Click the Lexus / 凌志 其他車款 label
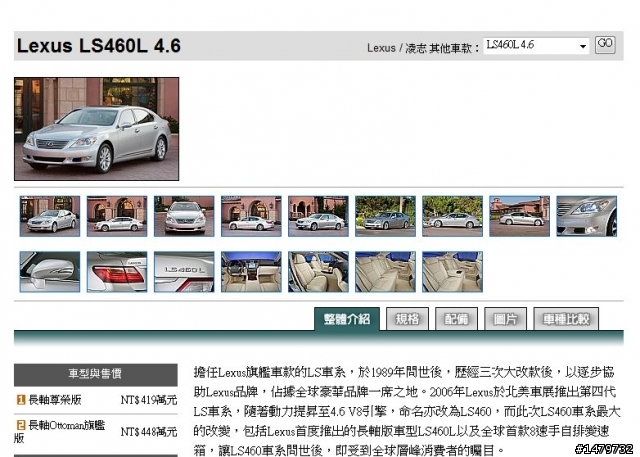640x457 pixels. click(x=423, y=48)
